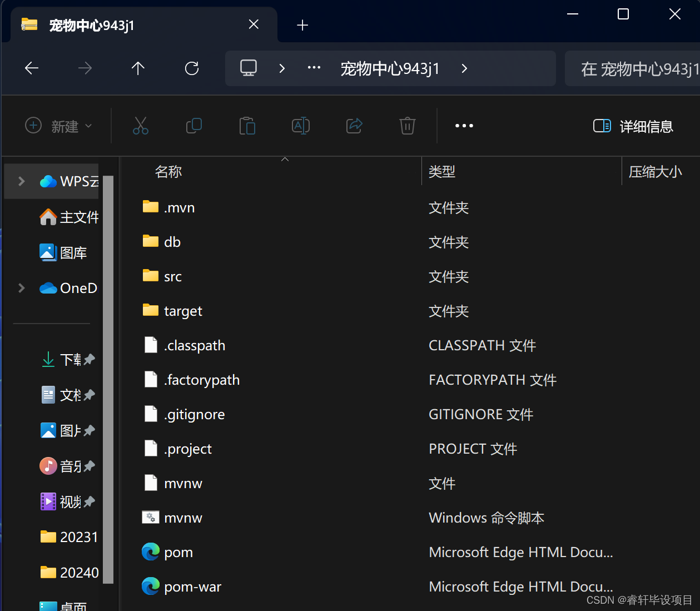This screenshot has height=611, width=700.
Task: Toggle the 详细信息 details pane
Action: pyautogui.click(x=633, y=126)
